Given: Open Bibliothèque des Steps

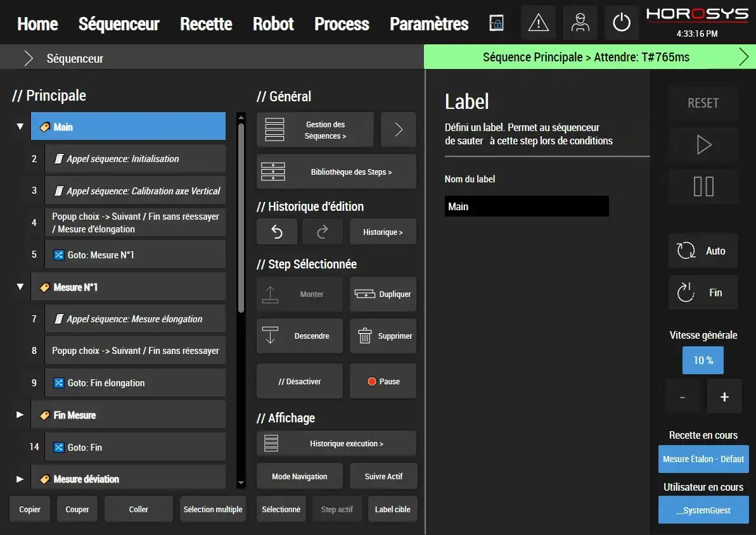Looking at the screenshot, I should pos(336,171).
